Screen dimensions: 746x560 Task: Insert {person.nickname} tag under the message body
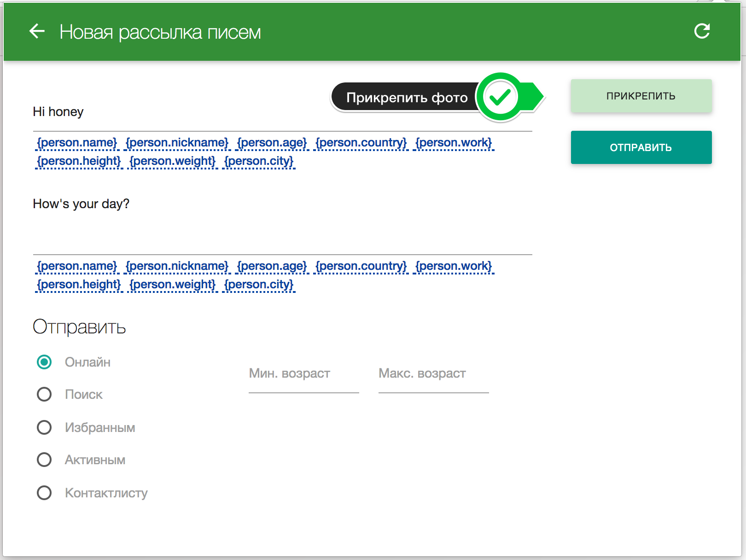(177, 266)
